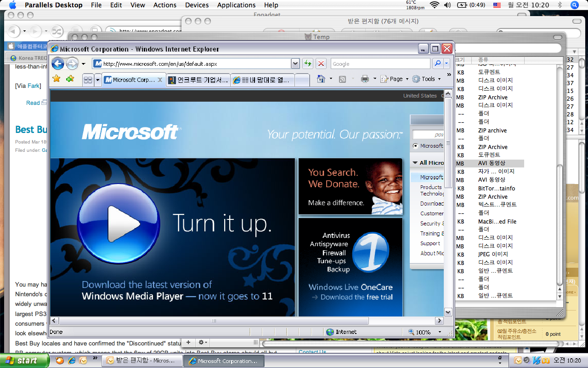Open the Apple menu logo
Viewport: 588px width, 368px height.
click(12, 5)
